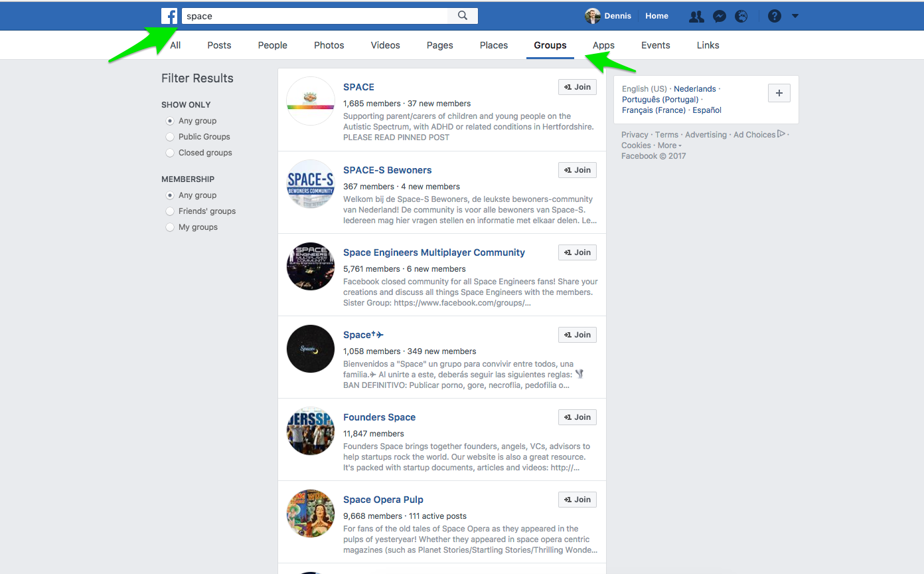This screenshot has height=574, width=924.
Task: Switch language to Nederlands
Action: [694, 89]
